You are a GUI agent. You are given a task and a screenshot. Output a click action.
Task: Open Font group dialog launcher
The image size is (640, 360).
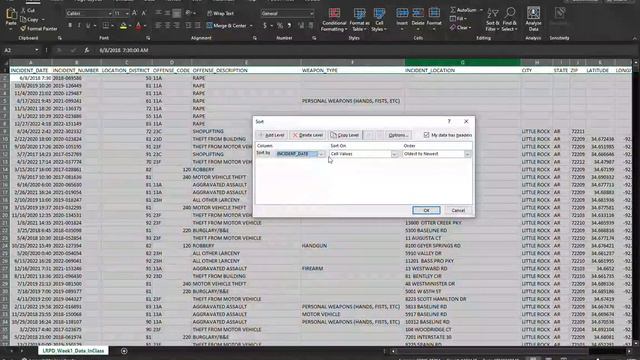(x=148, y=38)
